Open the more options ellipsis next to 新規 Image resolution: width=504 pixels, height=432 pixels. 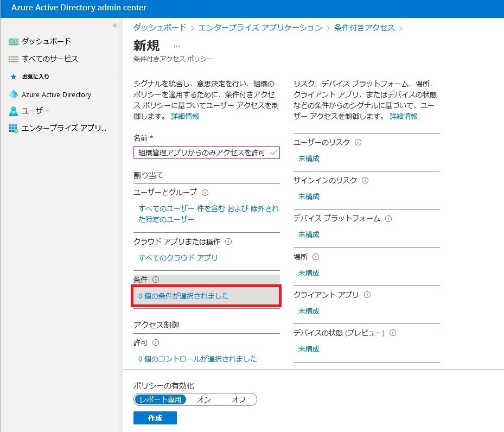(x=177, y=46)
